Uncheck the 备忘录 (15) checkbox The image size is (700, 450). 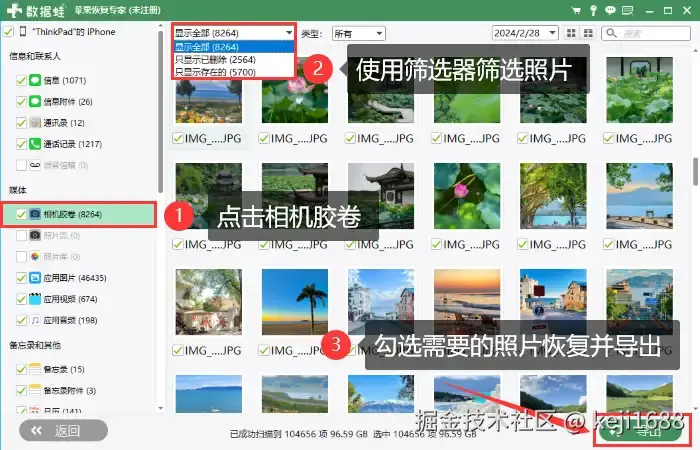[21, 369]
